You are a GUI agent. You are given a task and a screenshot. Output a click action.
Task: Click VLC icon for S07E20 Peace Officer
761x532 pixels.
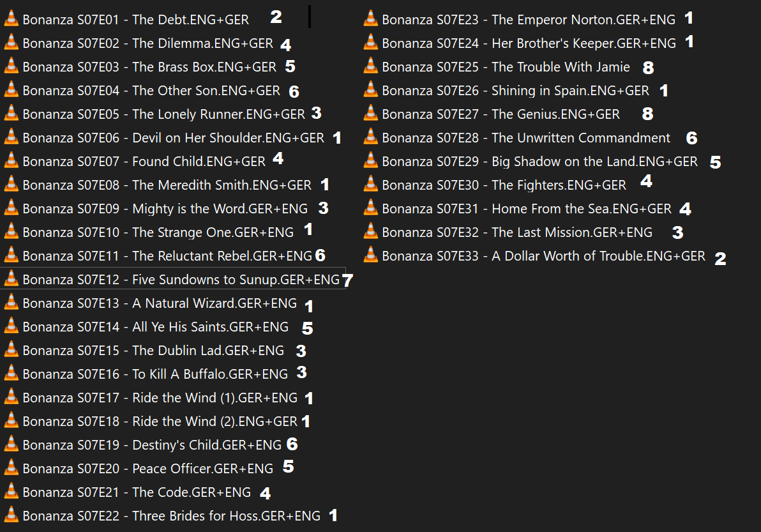click(11, 468)
